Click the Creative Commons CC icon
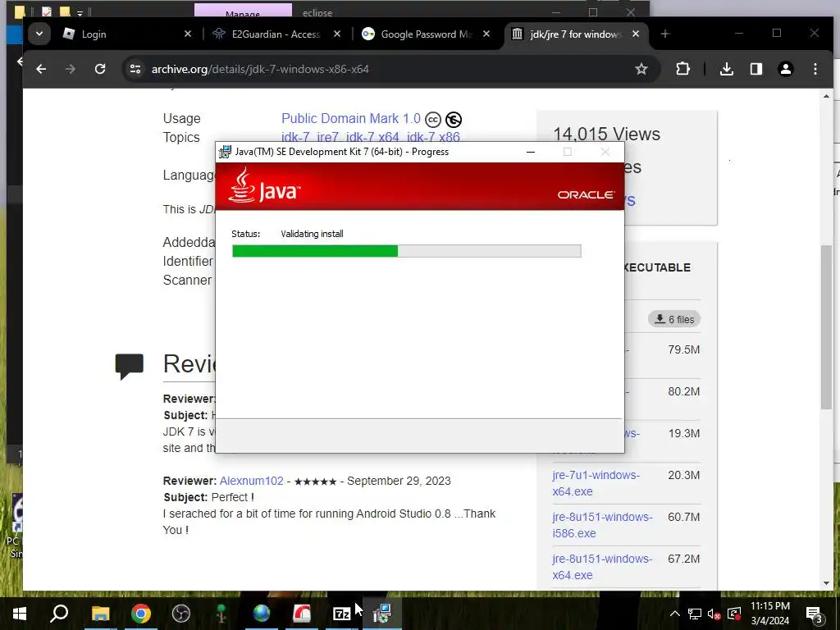The width and height of the screenshot is (840, 630). coord(433,120)
